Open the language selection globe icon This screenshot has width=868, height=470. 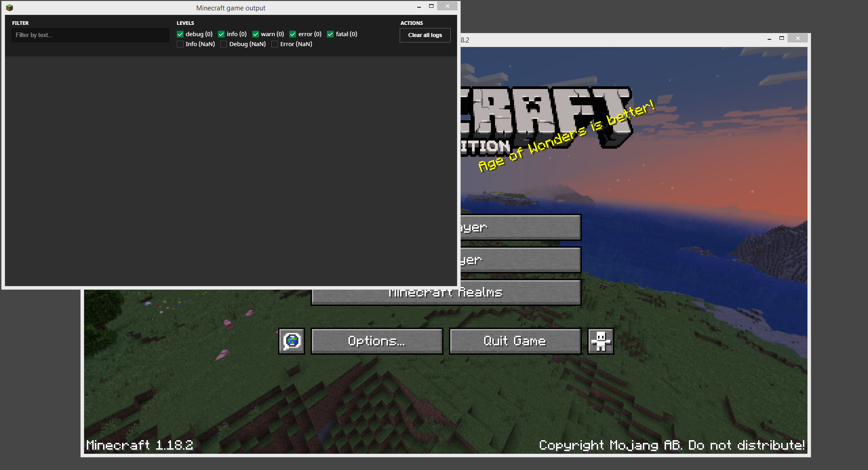coord(292,341)
